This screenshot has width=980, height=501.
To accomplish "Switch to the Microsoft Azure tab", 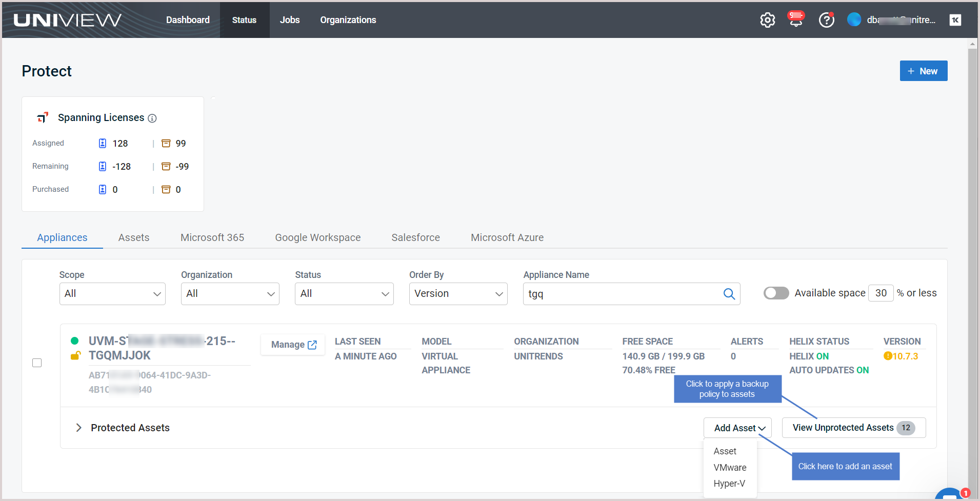I will point(507,237).
